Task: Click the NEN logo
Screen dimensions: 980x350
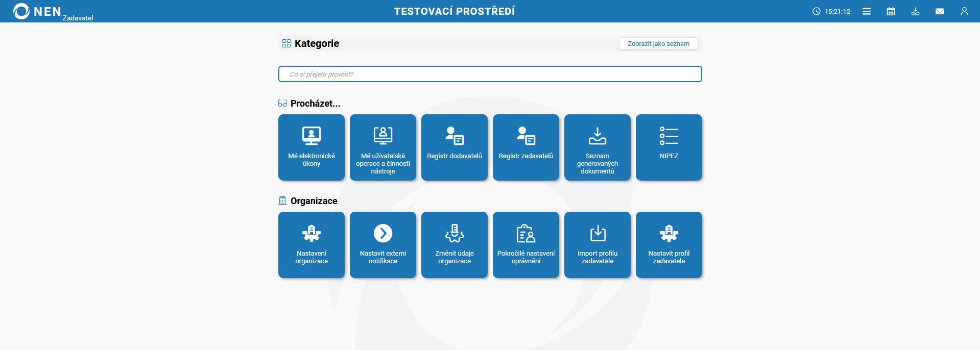Action: pos(37,11)
